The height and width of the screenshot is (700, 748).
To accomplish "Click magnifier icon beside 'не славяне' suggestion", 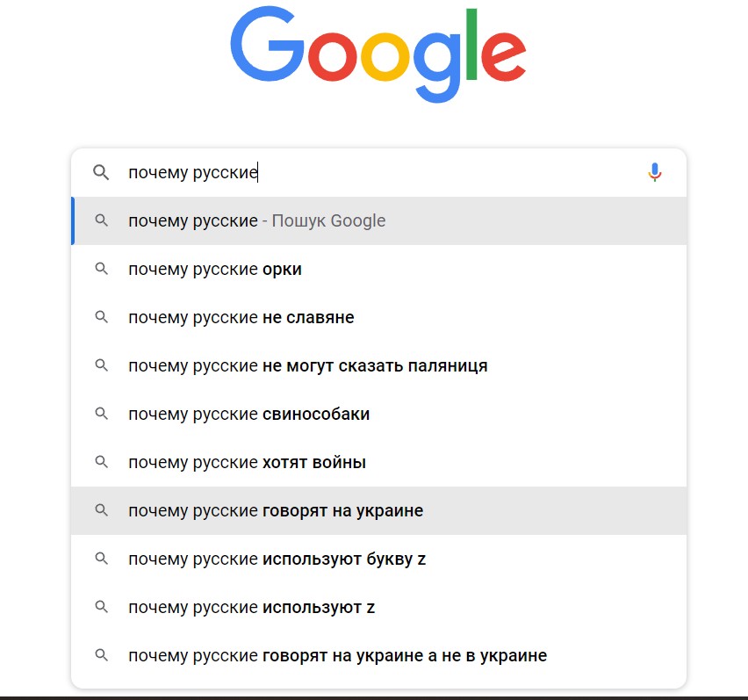I will (x=101, y=318).
